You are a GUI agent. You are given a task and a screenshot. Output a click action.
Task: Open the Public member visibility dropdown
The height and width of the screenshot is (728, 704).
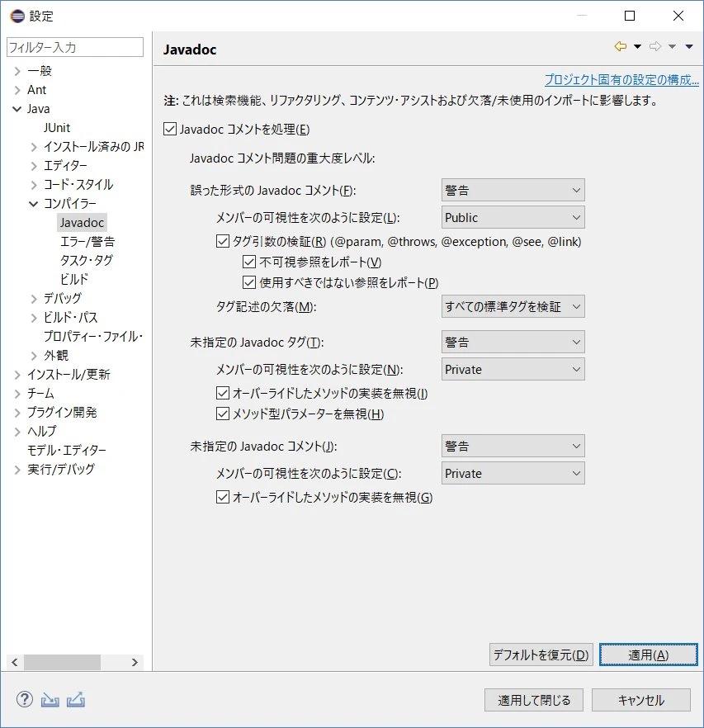pyautogui.click(x=513, y=217)
